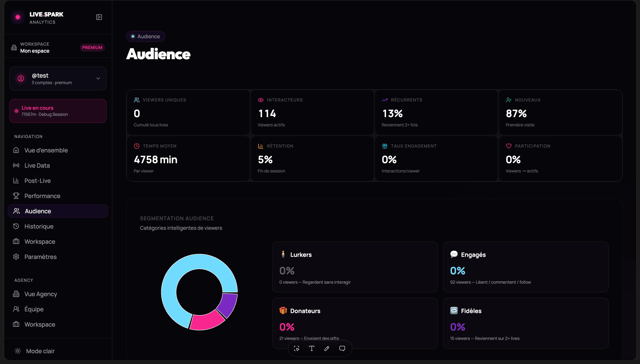640x364 pixels.
Task: Collapse the sidebar with the panel icon
Action: pyautogui.click(x=99, y=17)
